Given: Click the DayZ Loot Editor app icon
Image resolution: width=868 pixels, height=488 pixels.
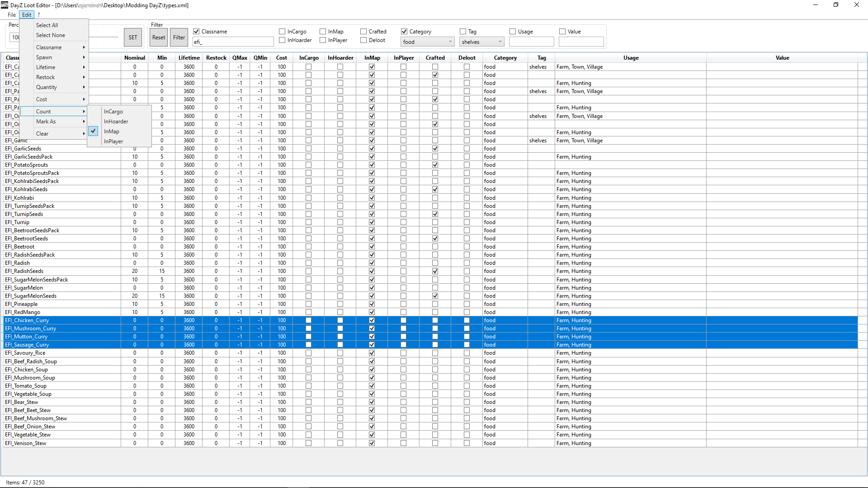Looking at the screenshot, I should click(x=5, y=5).
